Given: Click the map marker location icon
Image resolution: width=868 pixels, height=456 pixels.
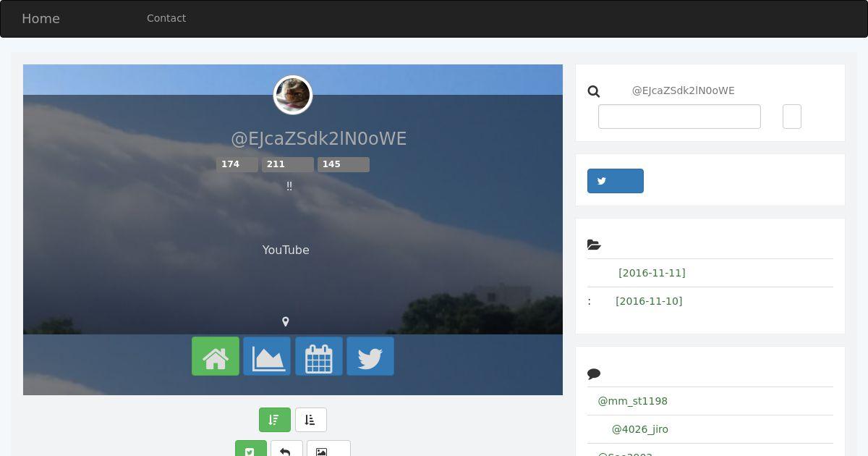Looking at the screenshot, I should click(x=286, y=321).
